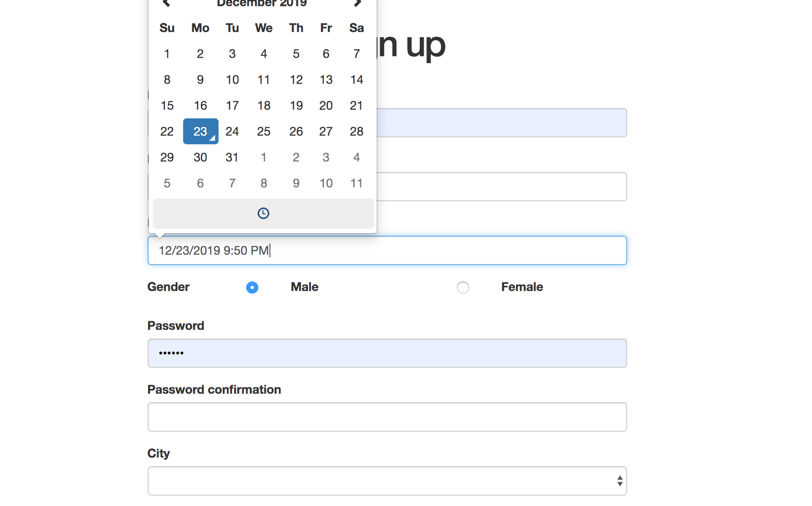Go to next month in calendar
Viewport: 812px width, 506px height.
click(358, 3)
